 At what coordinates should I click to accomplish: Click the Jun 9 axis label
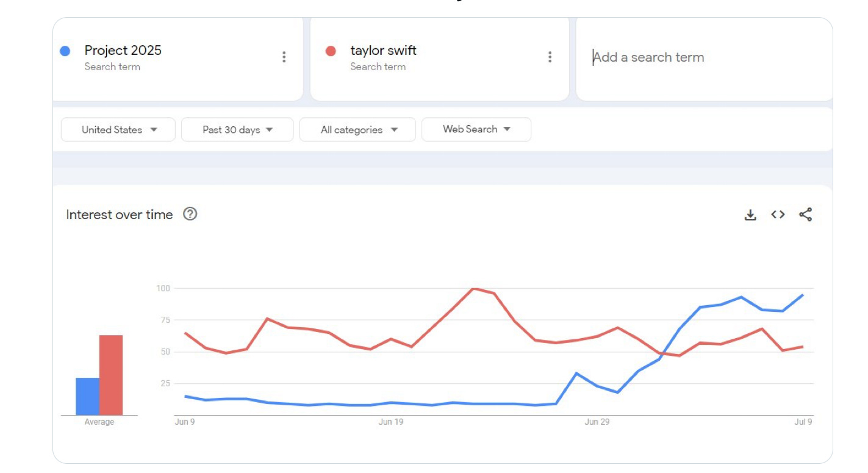tap(185, 422)
